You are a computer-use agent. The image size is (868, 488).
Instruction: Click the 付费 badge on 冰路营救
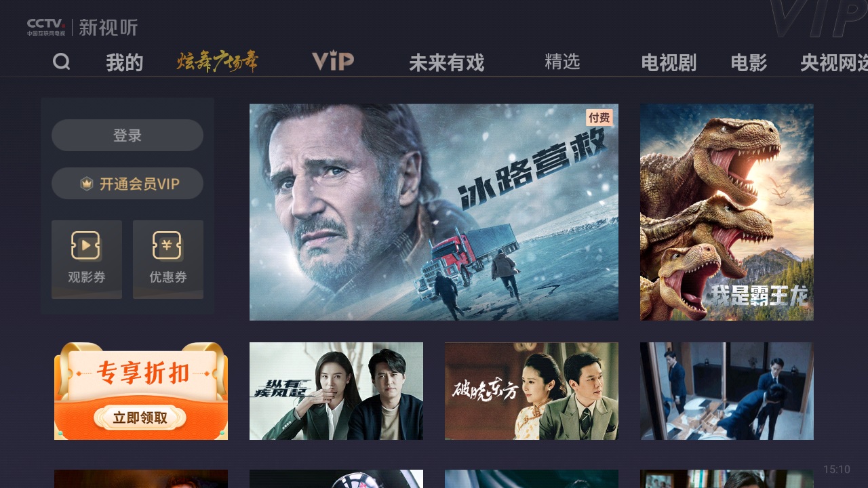tap(599, 118)
